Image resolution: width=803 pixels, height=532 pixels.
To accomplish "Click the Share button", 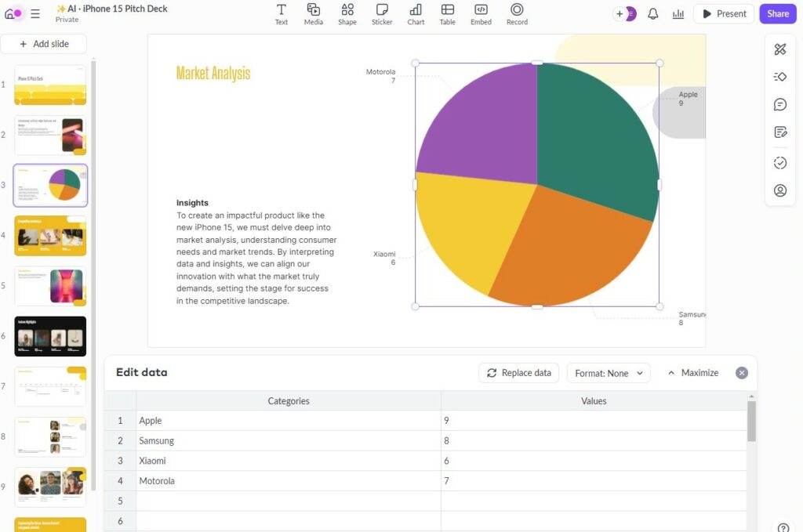I will click(778, 14).
